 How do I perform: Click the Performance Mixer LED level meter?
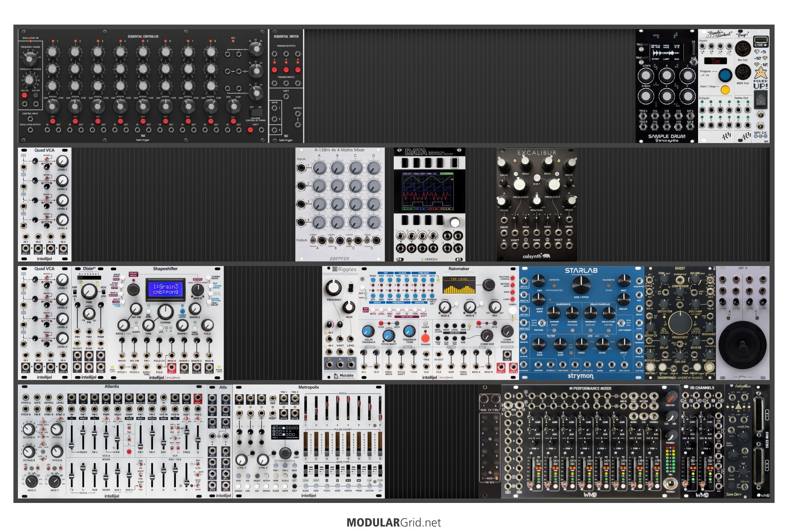click(x=670, y=460)
